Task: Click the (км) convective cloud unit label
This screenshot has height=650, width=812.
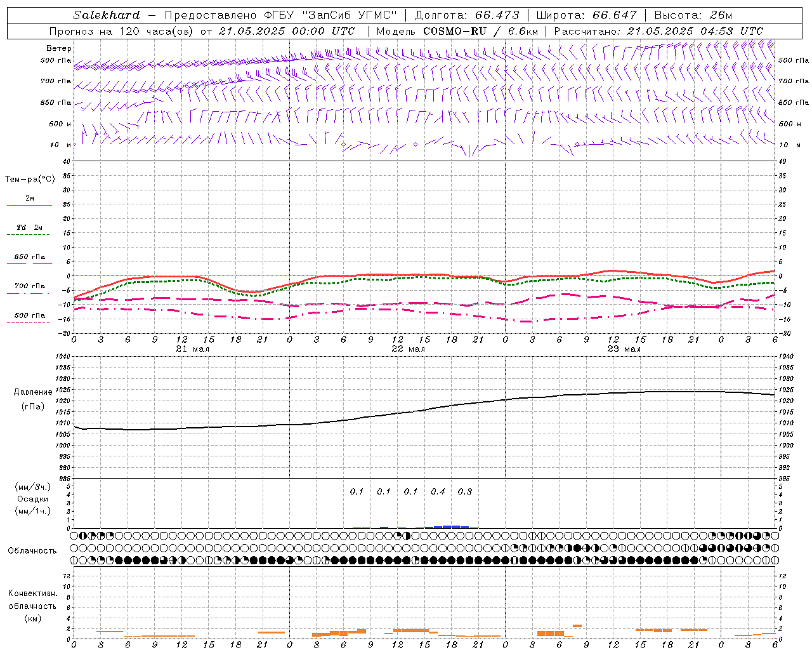Action: coord(33,618)
